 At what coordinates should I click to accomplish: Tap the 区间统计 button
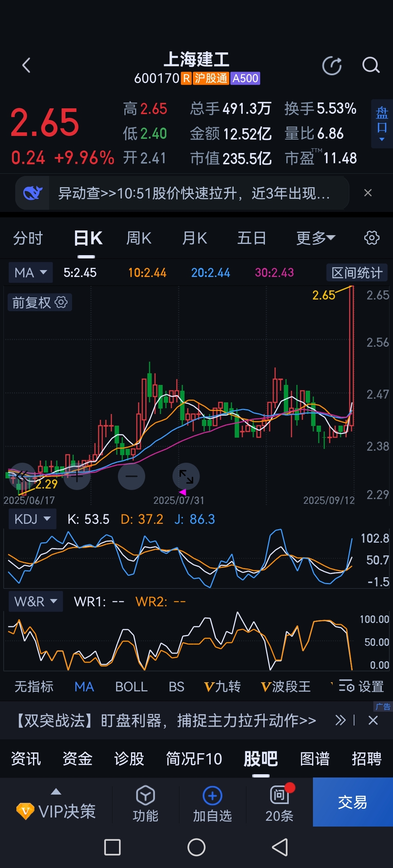click(357, 273)
